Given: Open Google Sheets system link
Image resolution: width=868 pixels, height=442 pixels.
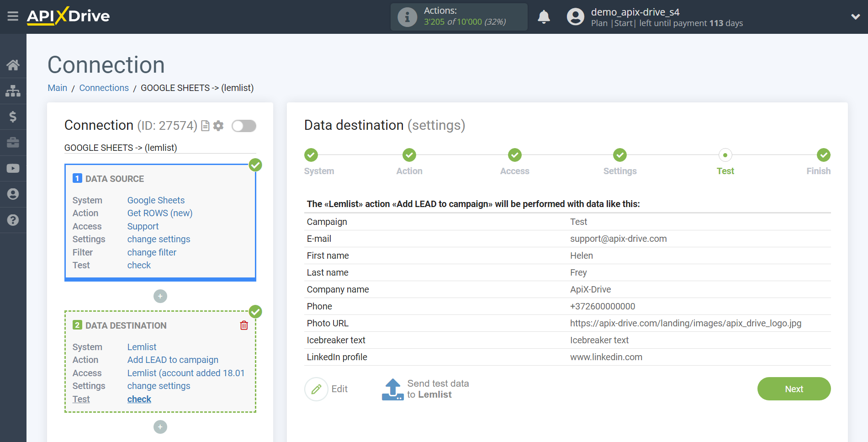Looking at the screenshot, I should tap(156, 200).
